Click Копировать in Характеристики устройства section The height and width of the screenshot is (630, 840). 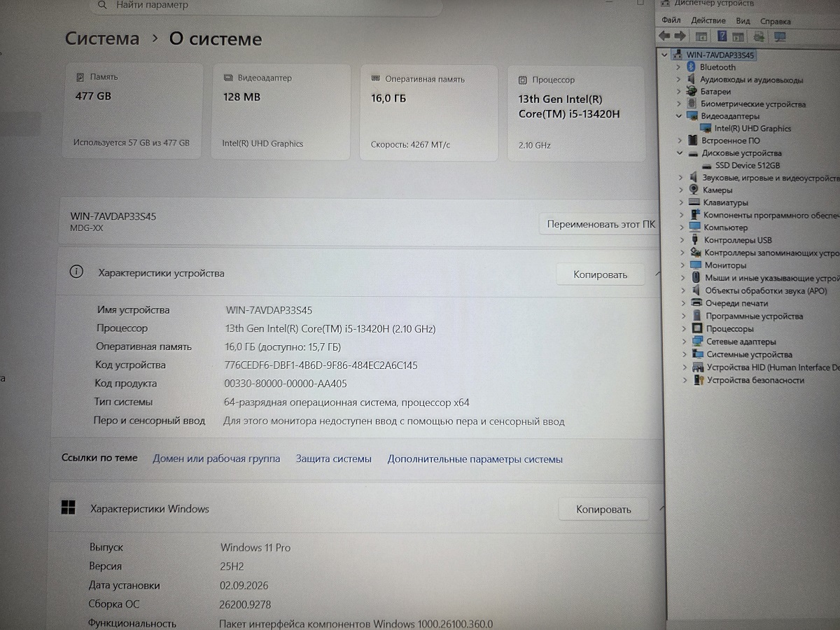(x=600, y=274)
